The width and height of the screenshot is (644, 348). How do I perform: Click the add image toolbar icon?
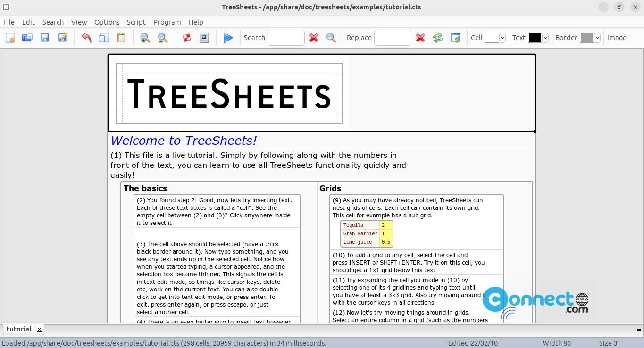[204, 38]
